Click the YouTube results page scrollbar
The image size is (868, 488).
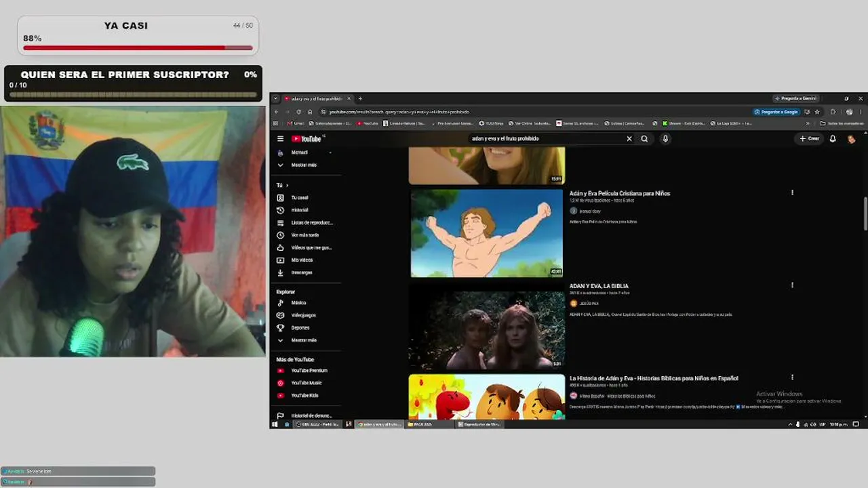(865, 213)
